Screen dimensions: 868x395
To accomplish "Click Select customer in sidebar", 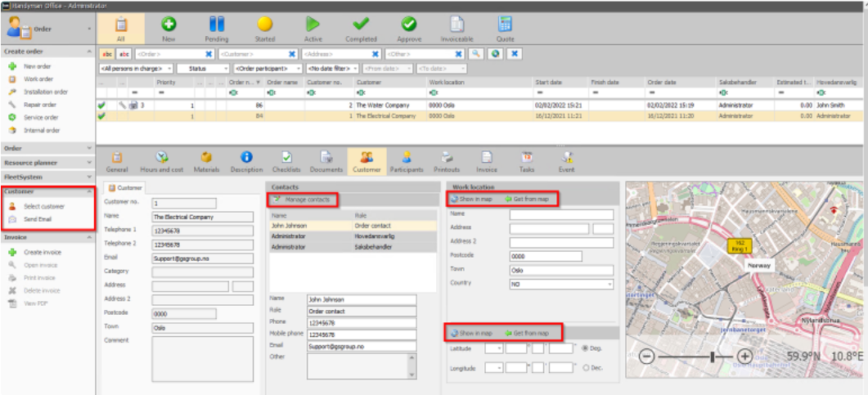I will point(43,206).
